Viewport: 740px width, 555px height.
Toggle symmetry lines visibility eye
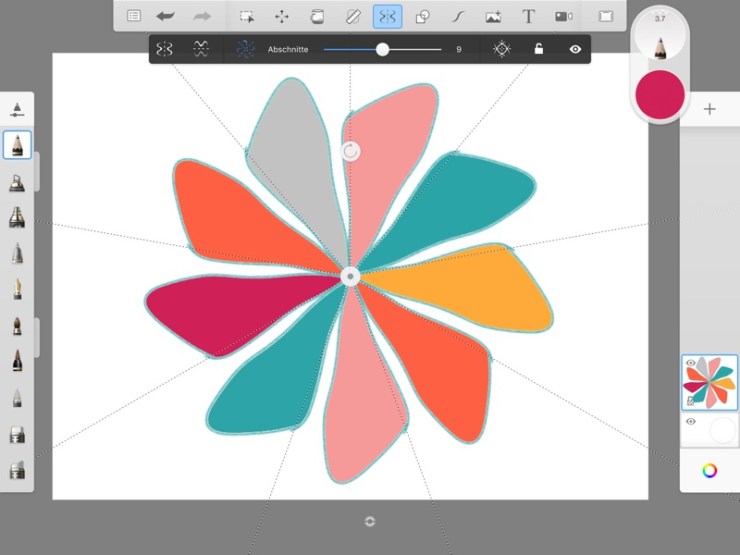pyautogui.click(x=575, y=49)
